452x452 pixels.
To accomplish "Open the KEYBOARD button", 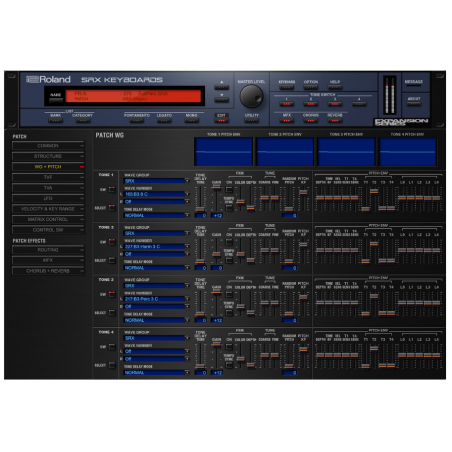I will pyautogui.click(x=287, y=87).
